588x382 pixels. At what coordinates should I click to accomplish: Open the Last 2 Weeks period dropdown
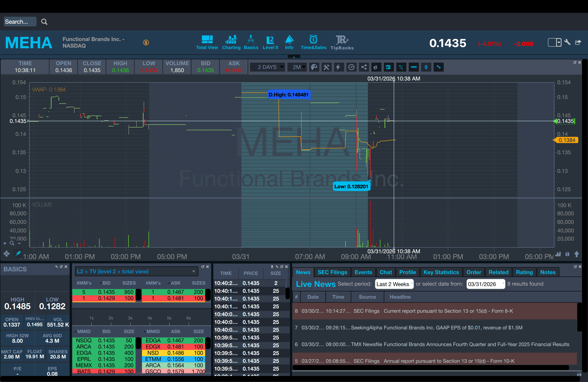click(394, 284)
